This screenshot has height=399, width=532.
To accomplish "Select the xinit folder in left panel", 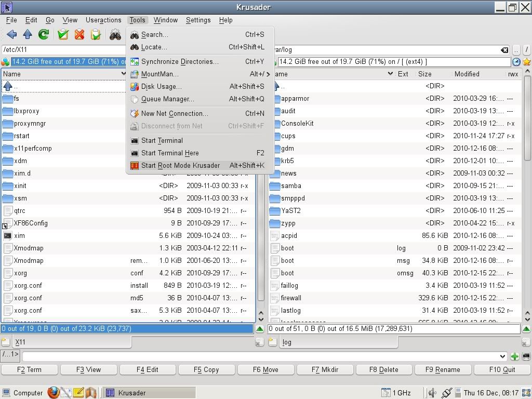I will pyautogui.click(x=20, y=186).
